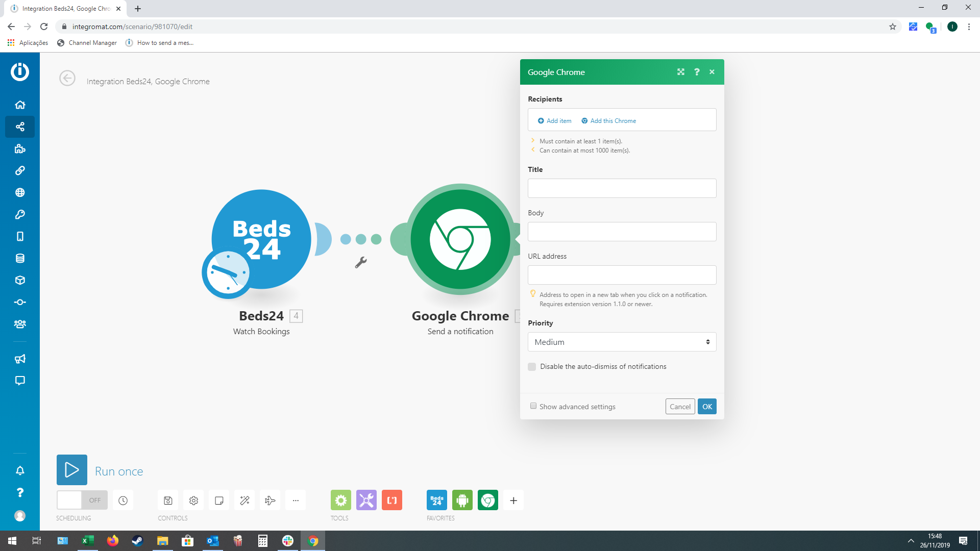Open chat speech bubble icon in sidebar
The image size is (980, 551).
click(20, 381)
